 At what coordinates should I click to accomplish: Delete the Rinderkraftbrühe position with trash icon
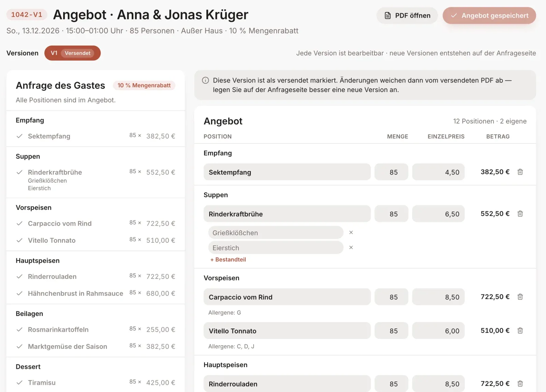click(520, 214)
